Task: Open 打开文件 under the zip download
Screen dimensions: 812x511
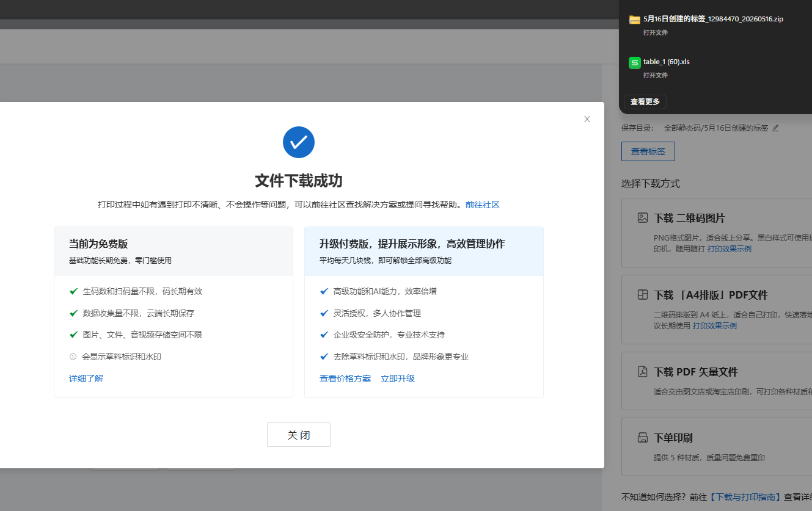Action: coord(656,32)
